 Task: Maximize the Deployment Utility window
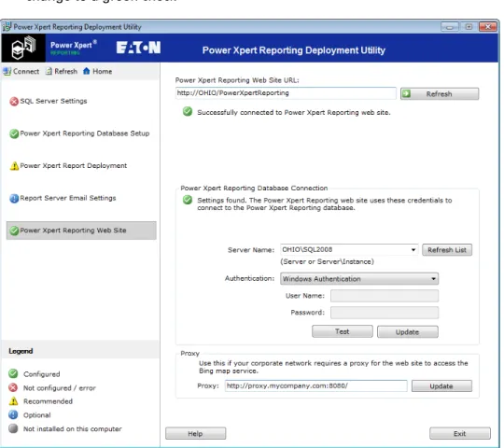tap(469, 27)
